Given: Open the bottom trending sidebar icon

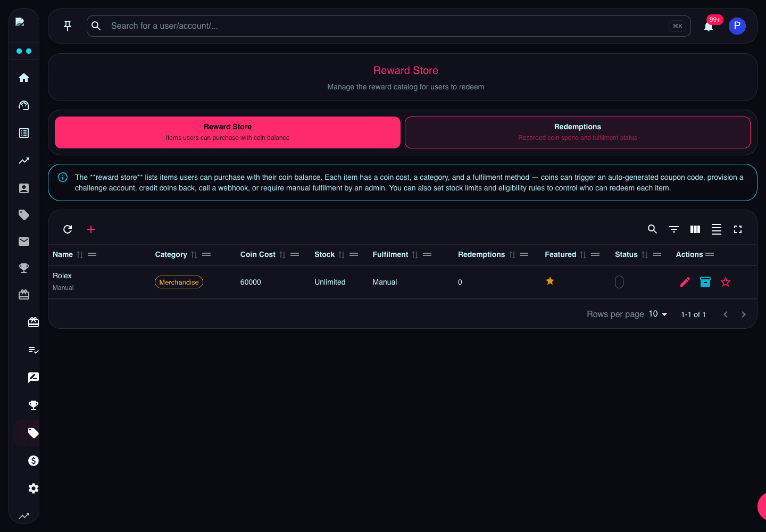Looking at the screenshot, I should pos(24,516).
